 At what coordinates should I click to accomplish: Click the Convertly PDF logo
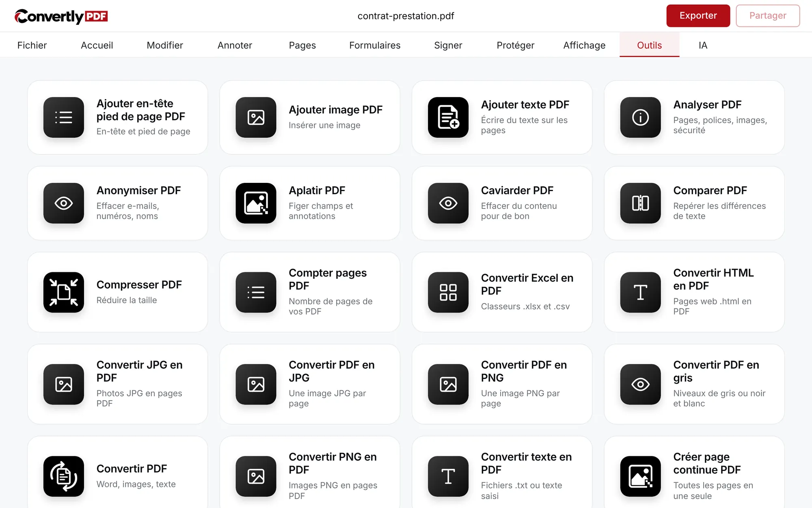61,16
